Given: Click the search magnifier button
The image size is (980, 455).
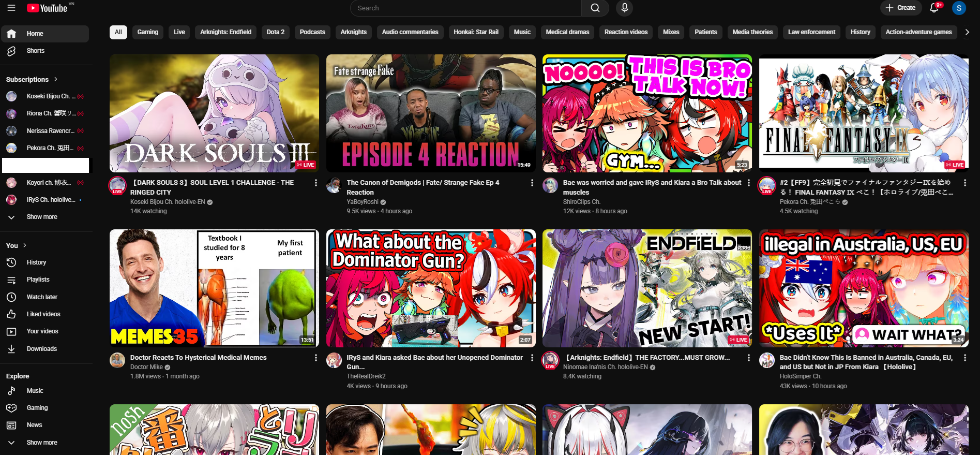Looking at the screenshot, I should tap(595, 8).
